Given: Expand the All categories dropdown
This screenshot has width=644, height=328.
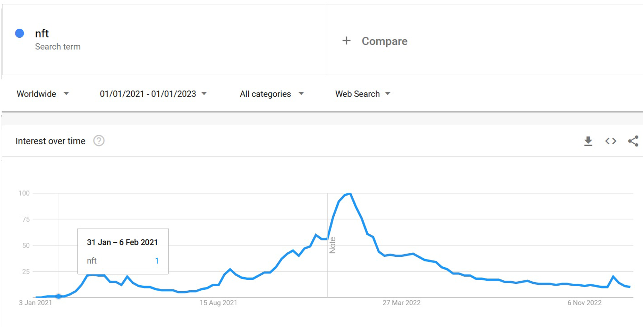Looking at the screenshot, I should point(272,94).
